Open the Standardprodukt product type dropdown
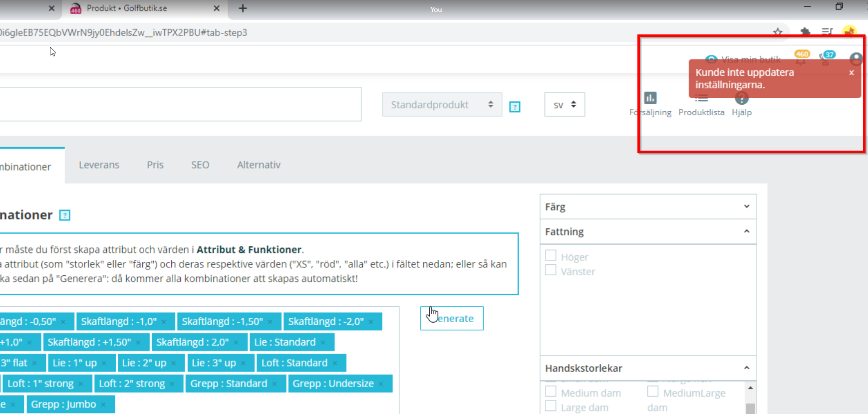 tap(442, 105)
